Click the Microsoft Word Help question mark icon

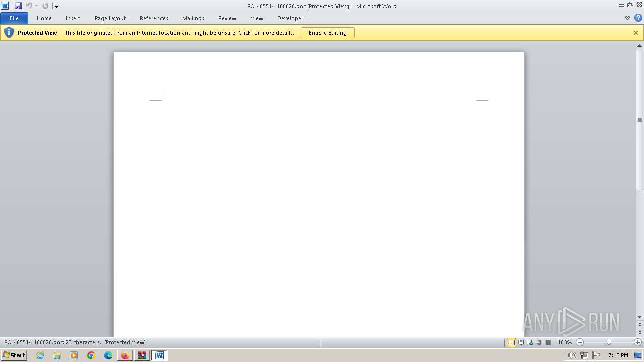click(x=638, y=18)
